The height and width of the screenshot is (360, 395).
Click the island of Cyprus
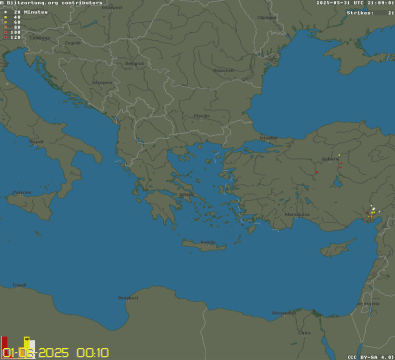pos(337,249)
